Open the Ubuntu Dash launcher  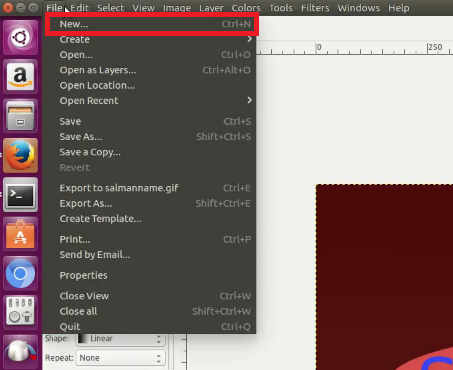coord(20,37)
